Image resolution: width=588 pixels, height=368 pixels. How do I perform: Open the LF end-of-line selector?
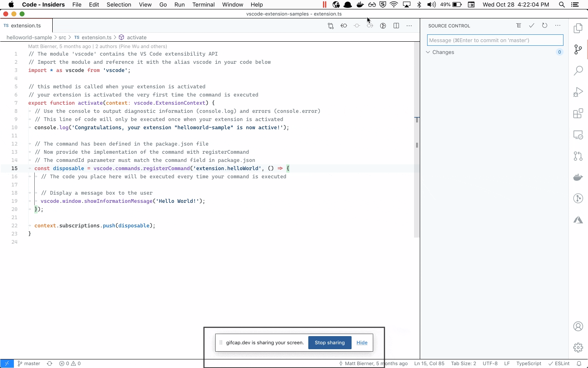click(x=507, y=364)
